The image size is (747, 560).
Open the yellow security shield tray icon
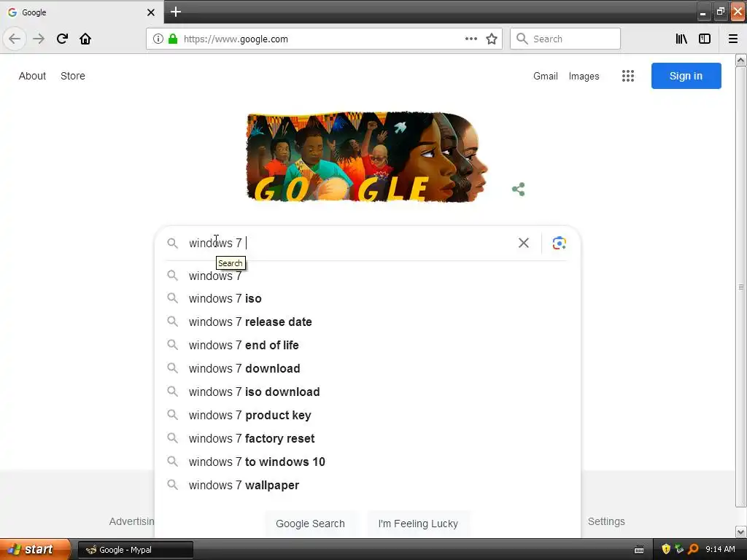coord(665,550)
